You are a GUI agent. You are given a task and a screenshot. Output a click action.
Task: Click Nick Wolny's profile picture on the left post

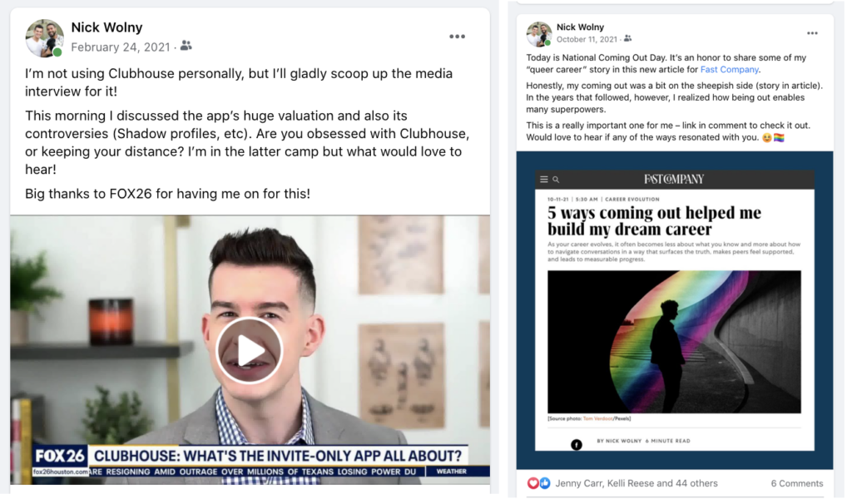[x=43, y=37]
